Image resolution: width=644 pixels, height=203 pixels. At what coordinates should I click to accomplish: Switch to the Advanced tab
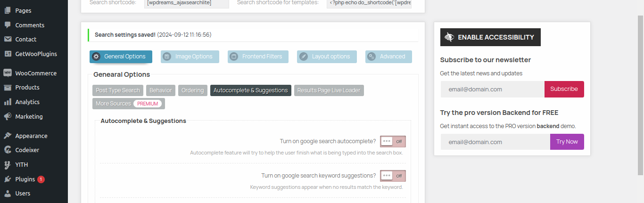(x=388, y=57)
